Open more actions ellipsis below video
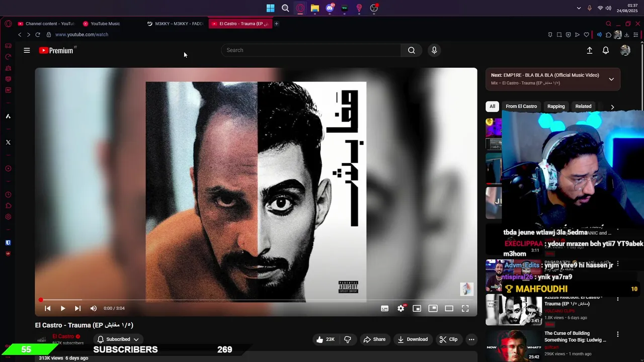 click(471, 339)
